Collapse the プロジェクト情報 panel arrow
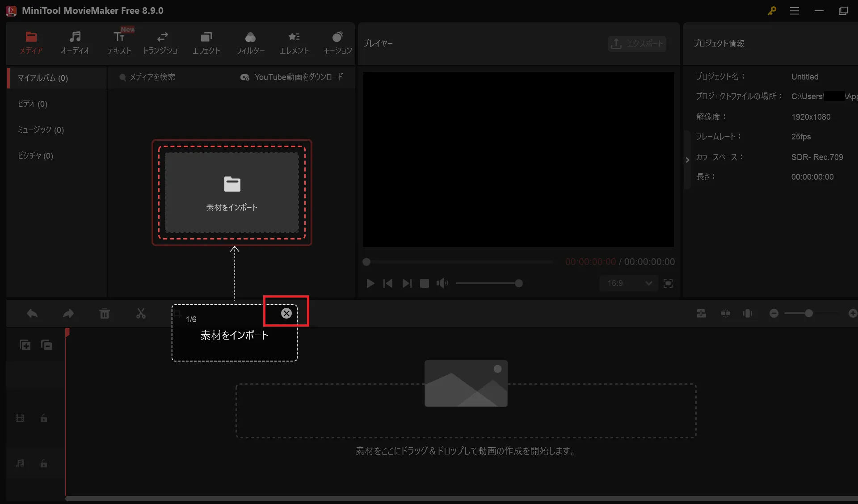Image resolution: width=858 pixels, height=504 pixels. 687,160
